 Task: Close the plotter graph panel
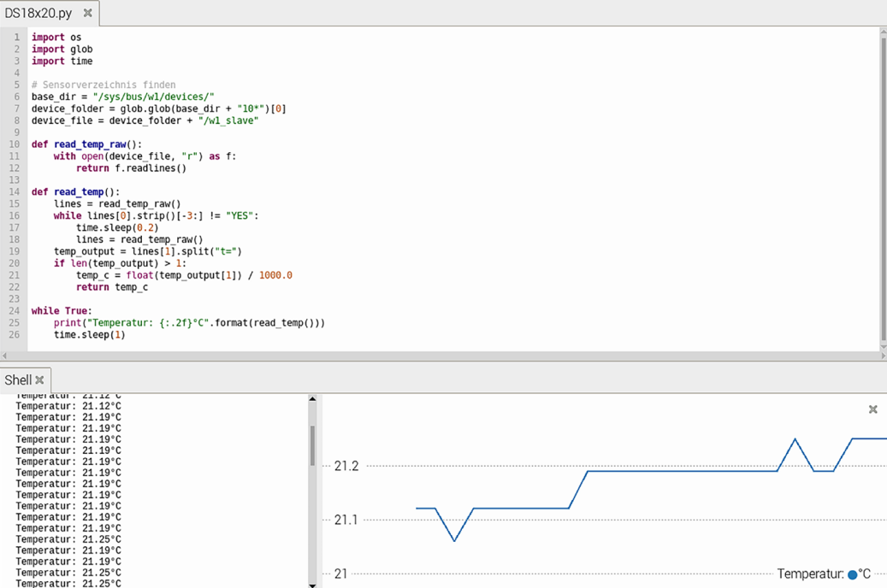872,409
